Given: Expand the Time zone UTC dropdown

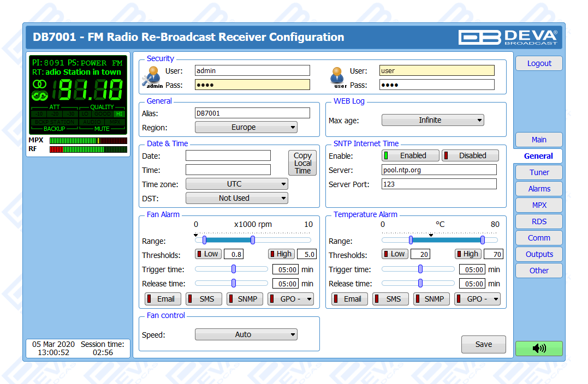Looking at the screenshot, I should click(x=236, y=184).
